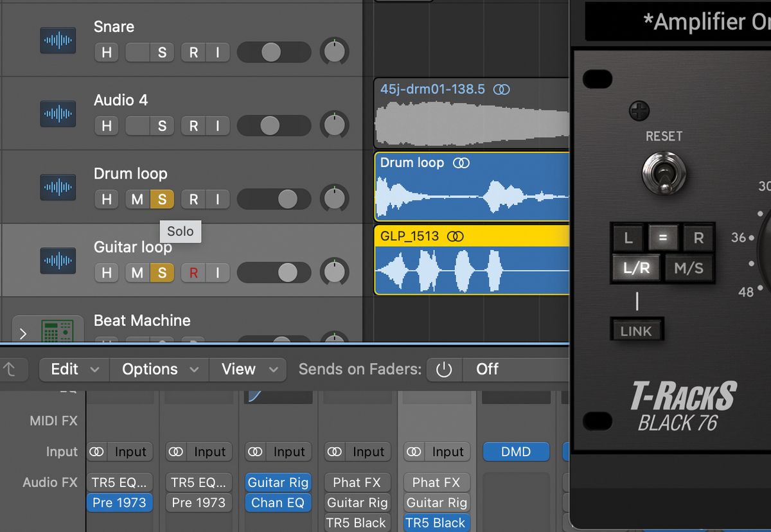Viewport: 771px width, 532px height.
Task: Record-enable the Guitar loop track
Action: pos(193,272)
